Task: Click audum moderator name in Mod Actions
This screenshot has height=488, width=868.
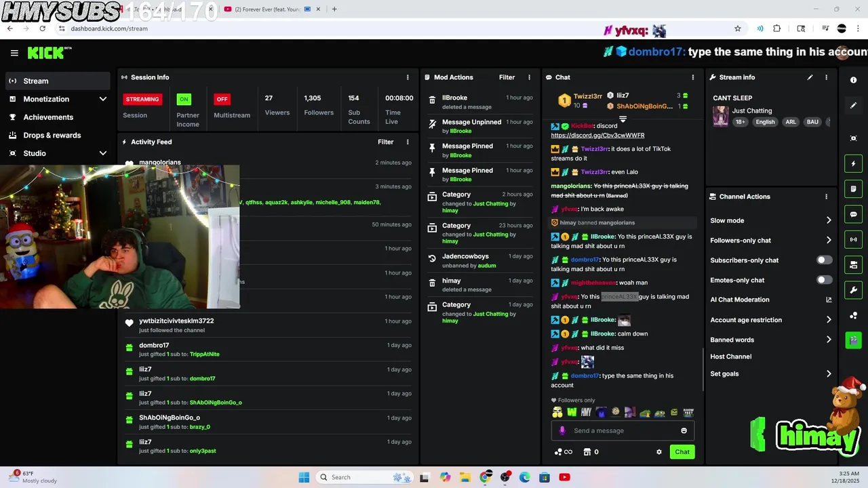Action: [x=487, y=266]
